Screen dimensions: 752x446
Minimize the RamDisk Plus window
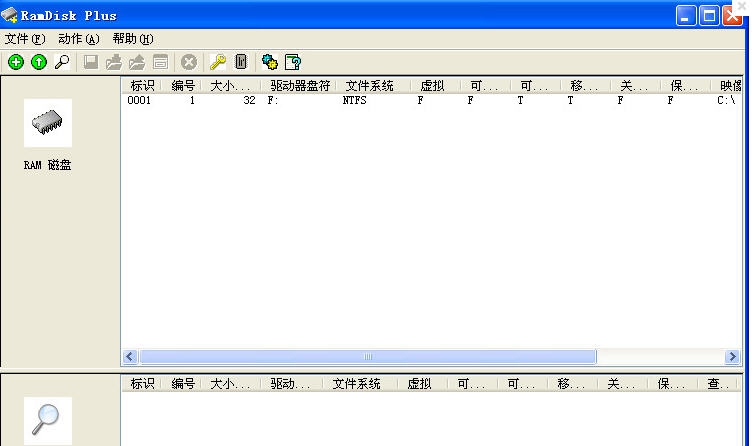click(686, 16)
